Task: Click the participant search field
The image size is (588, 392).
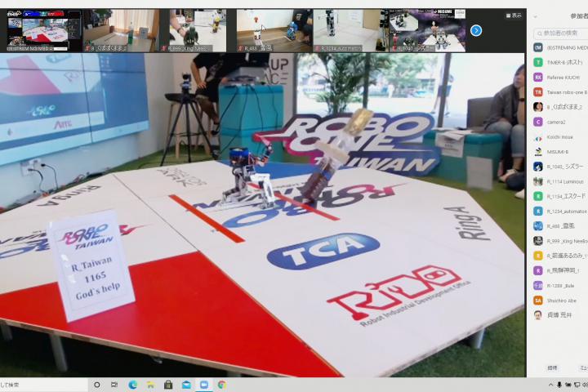Action: 560,33
